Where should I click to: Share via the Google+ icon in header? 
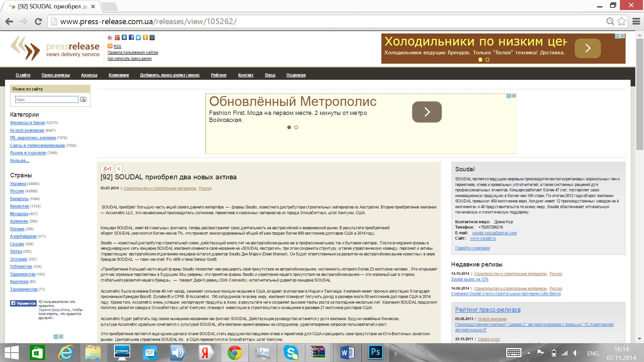coord(117,38)
